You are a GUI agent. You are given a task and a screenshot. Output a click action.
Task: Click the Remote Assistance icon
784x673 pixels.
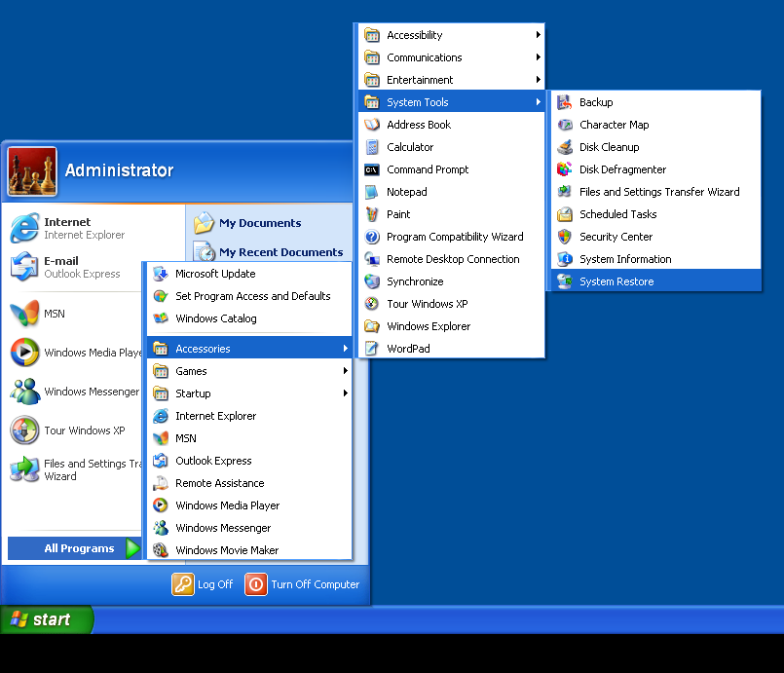point(161,483)
